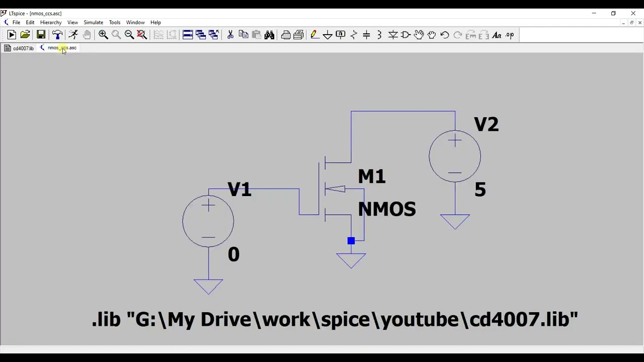Open the Window menu
Screen dimensions: 644x362
135,23
